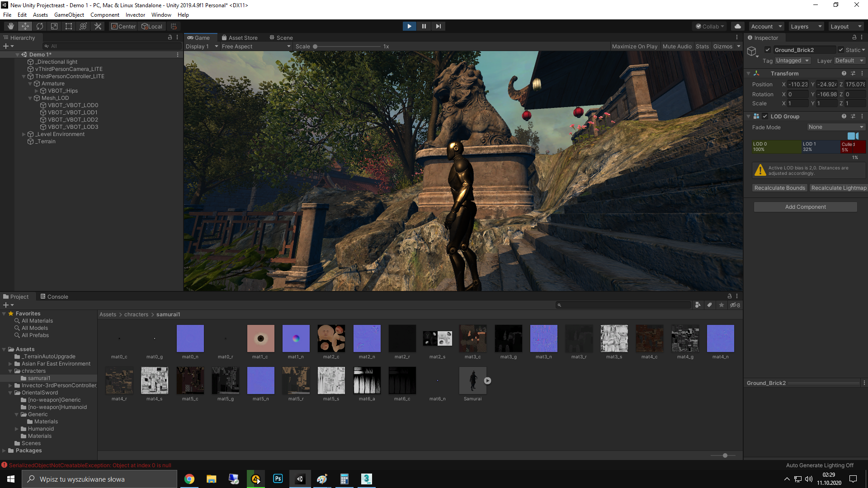This screenshot has width=868, height=488.
Task: Open the Account dropdown
Action: point(766,26)
